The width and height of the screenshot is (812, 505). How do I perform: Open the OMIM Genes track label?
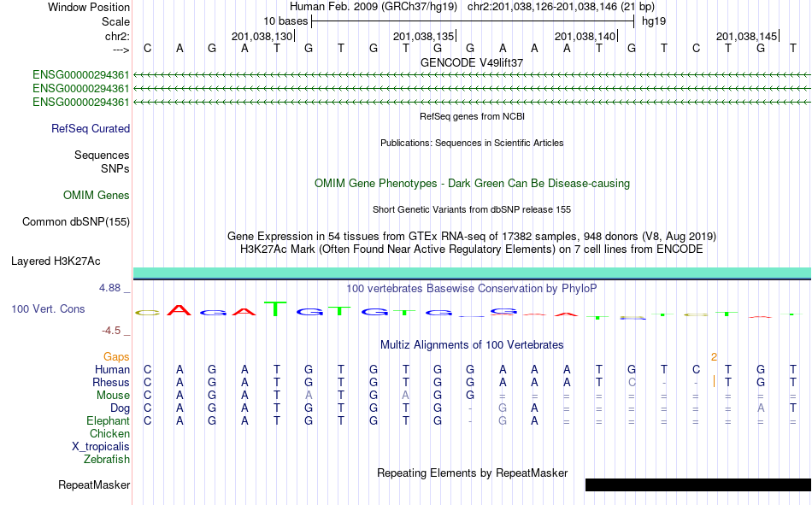pyautogui.click(x=97, y=196)
